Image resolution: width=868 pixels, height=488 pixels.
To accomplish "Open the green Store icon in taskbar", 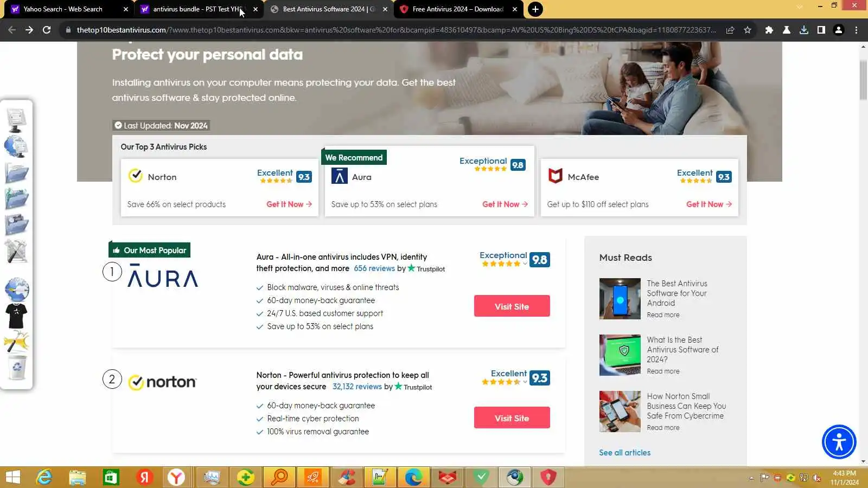I will click(111, 477).
